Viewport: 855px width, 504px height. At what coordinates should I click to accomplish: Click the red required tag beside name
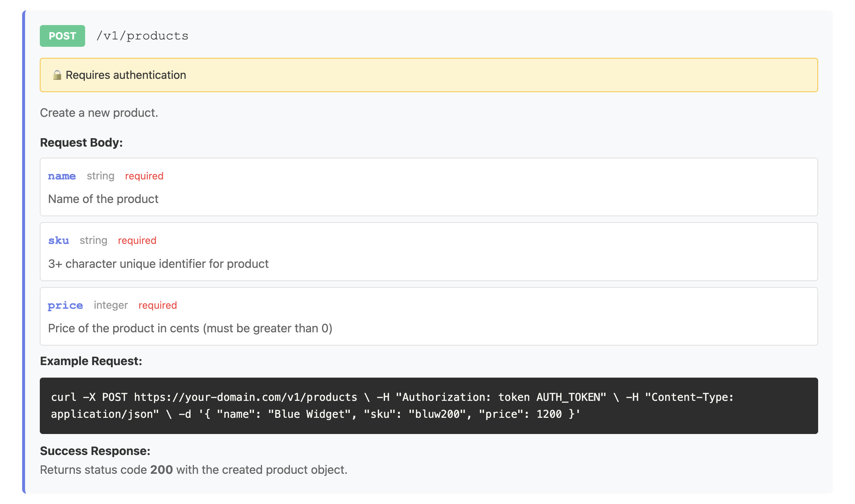144,176
